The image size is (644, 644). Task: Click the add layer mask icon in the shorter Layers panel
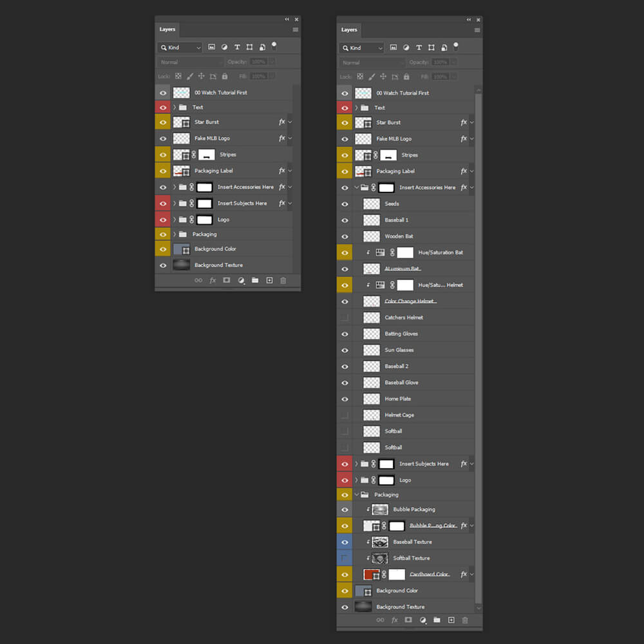227,280
